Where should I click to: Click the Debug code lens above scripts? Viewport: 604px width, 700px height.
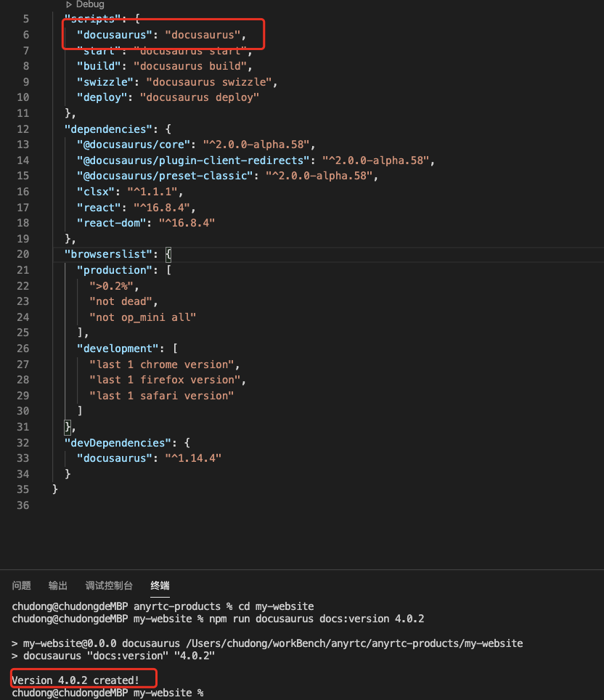85,4
